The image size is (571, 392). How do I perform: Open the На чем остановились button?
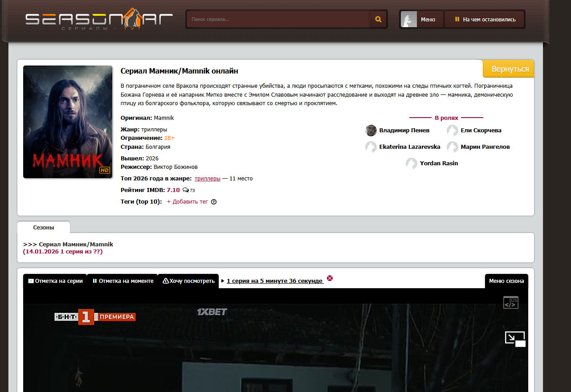click(485, 20)
